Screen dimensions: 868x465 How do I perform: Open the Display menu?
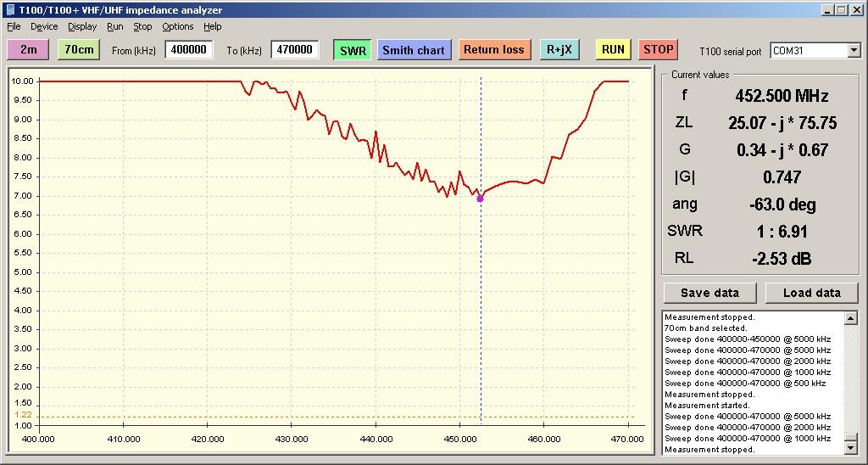82,26
